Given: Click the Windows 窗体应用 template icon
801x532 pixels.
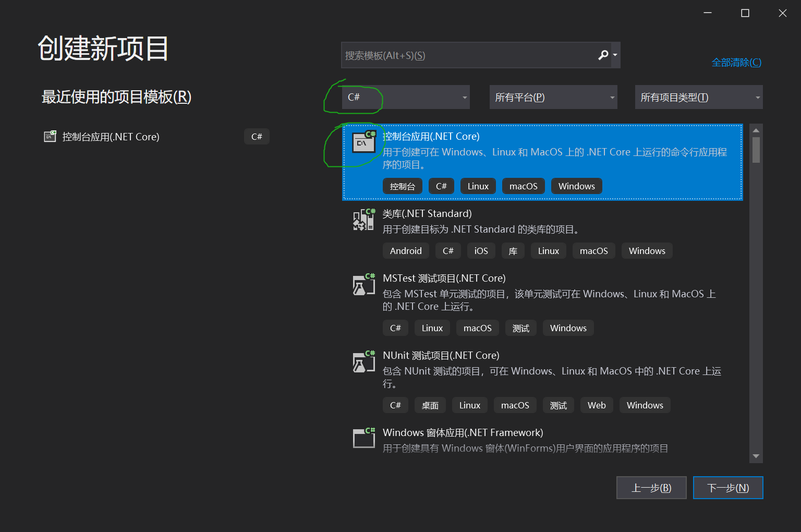Looking at the screenshot, I should pos(364,438).
